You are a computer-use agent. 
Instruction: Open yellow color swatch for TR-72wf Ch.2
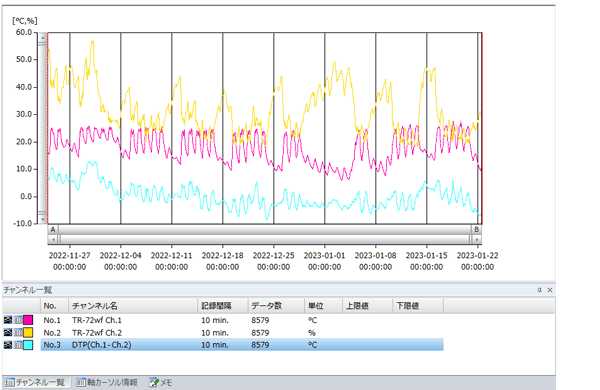tap(28, 332)
